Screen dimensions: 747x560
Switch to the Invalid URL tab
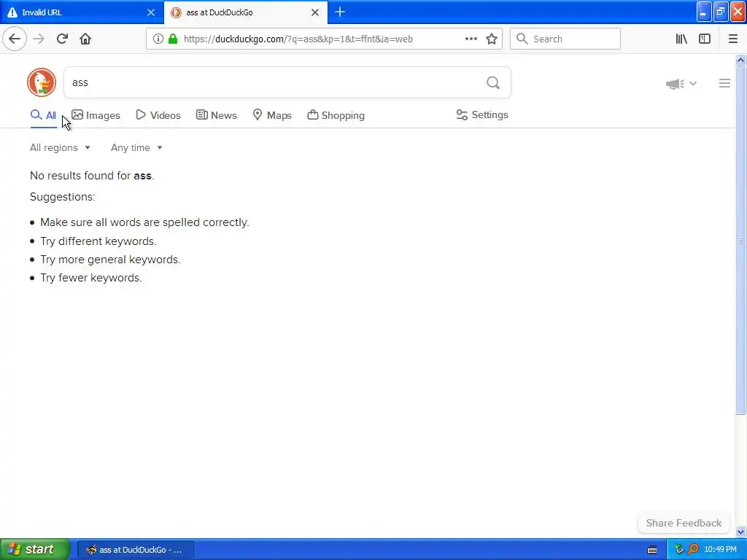[82, 12]
